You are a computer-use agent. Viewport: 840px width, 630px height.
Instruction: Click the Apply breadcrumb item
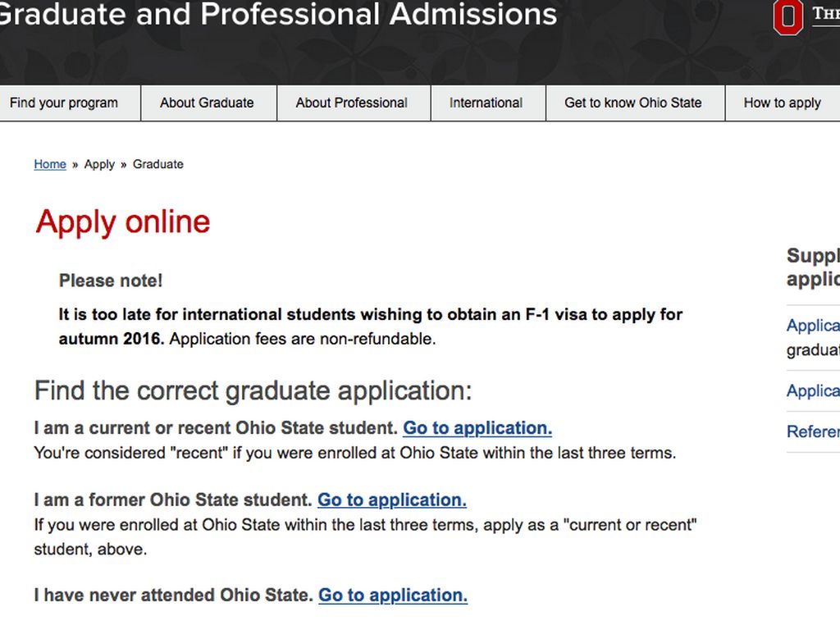point(99,164)
